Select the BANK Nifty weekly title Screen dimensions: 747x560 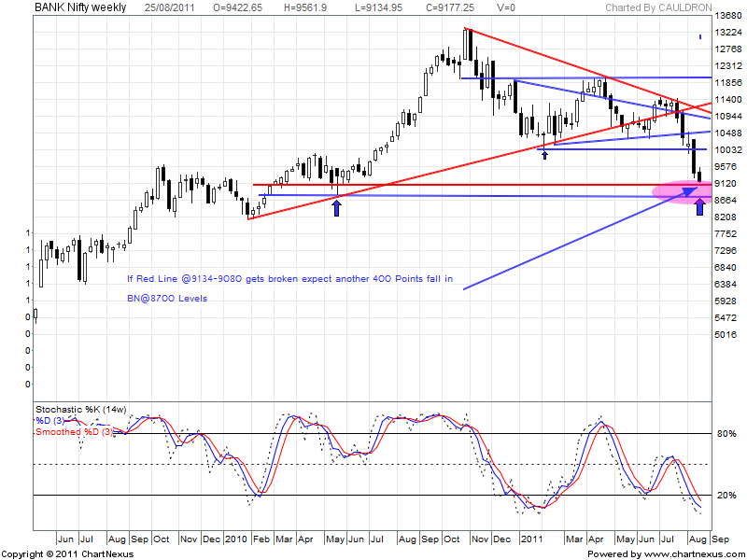81,7
